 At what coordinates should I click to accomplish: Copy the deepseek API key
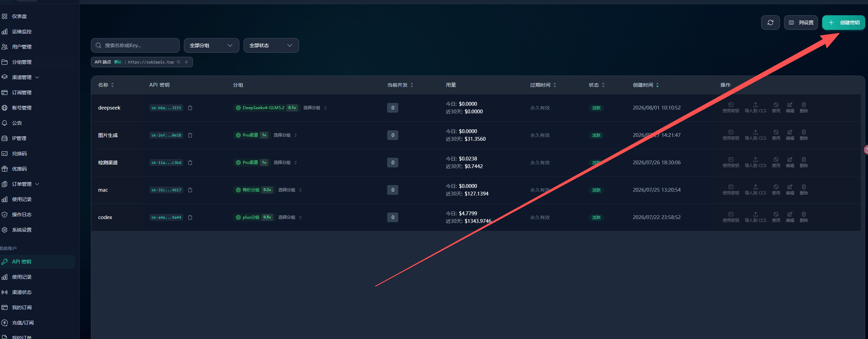click(x=190, y=108)
